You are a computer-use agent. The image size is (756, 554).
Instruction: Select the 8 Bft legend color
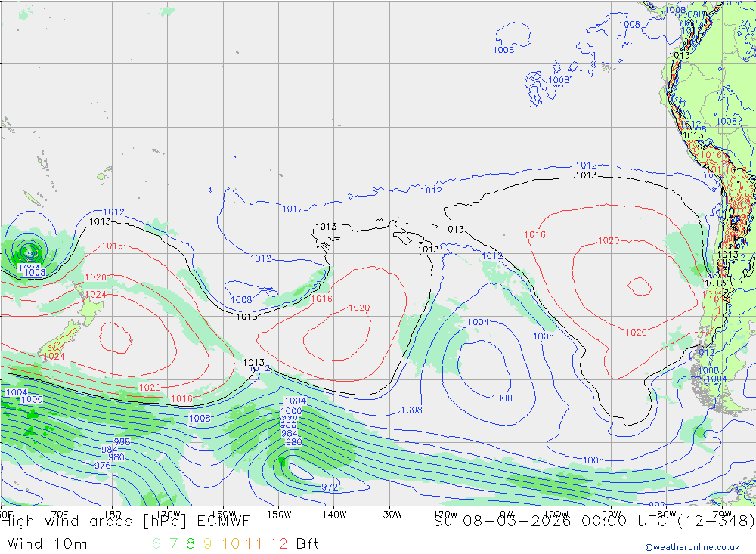click(x=191, y=544)
